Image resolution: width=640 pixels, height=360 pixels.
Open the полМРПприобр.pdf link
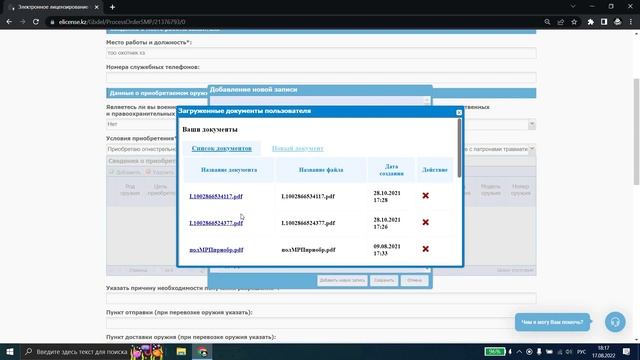pyautogui.click(x=216, y=250)
